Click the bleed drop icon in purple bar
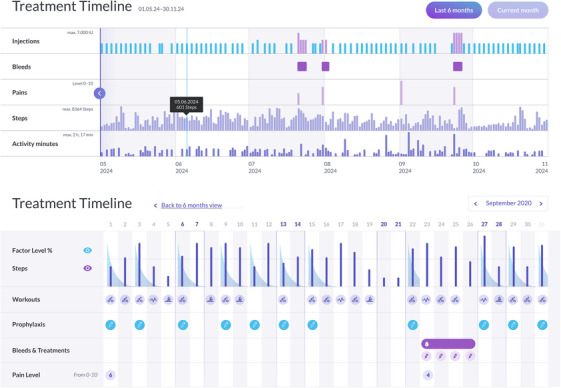Image resolution: width=561 pixels, height=388 pixels. point(427,344)
